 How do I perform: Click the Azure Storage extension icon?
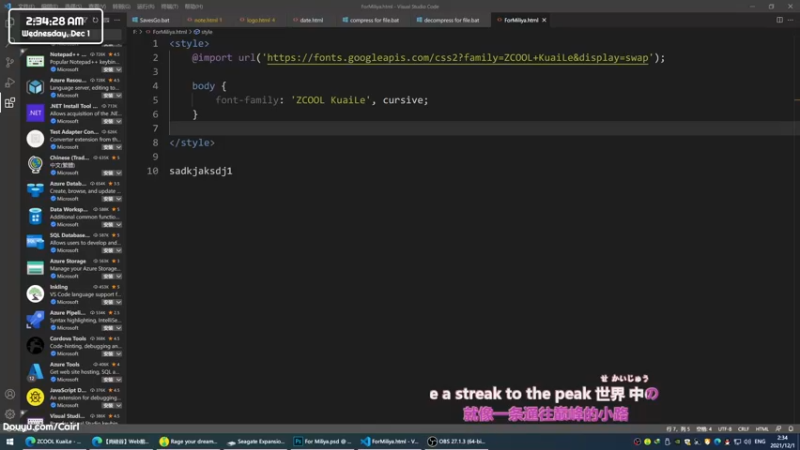35,268
